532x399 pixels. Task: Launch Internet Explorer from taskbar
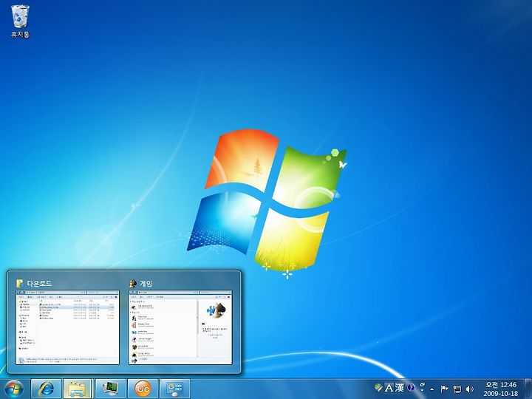coord(46,389)
